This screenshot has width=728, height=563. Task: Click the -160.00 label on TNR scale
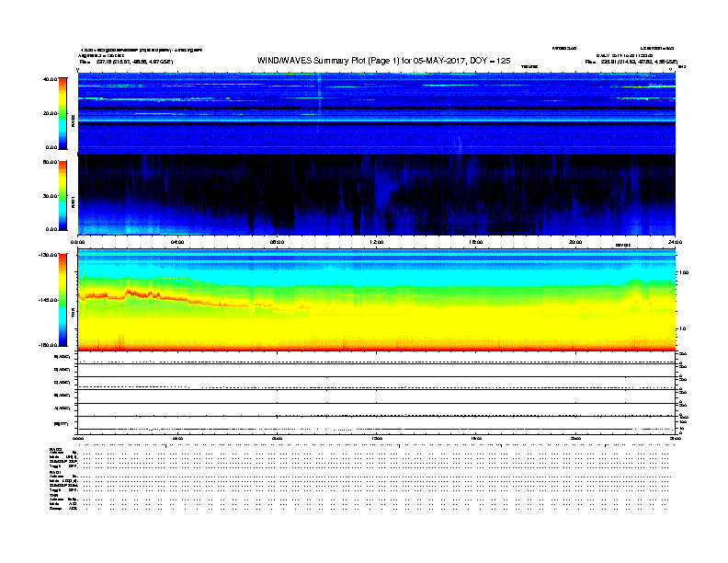[x=48, y=345]
